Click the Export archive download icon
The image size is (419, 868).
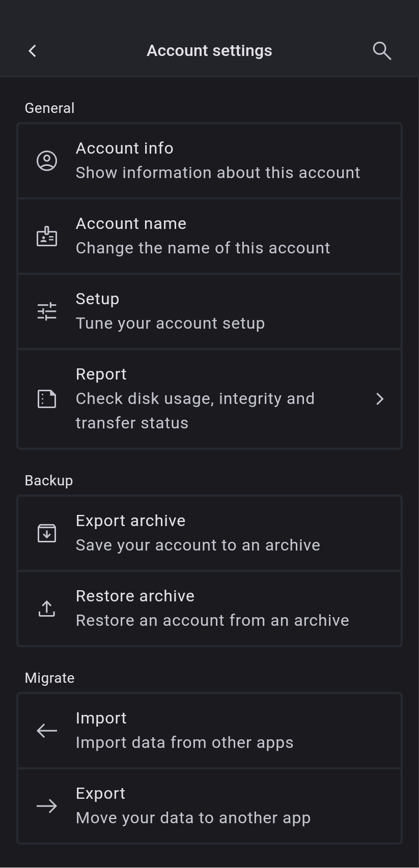click(47, 533)
